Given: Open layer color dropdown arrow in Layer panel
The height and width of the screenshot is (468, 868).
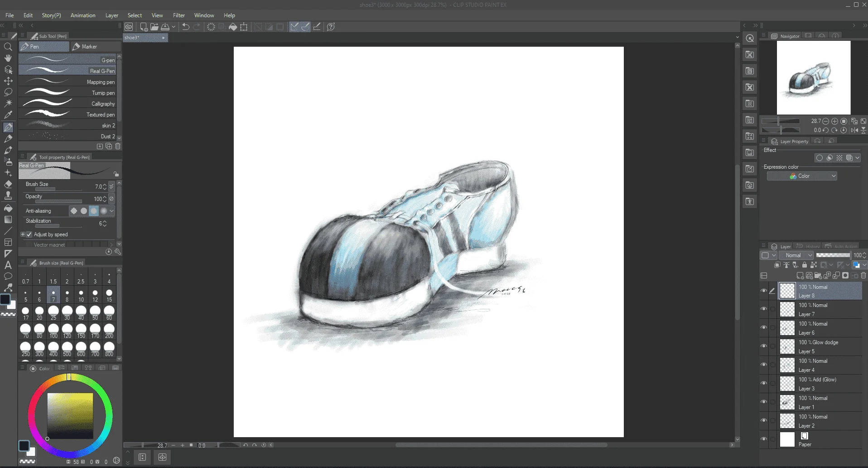Looking at the screenshot, I should coord(864,265).
